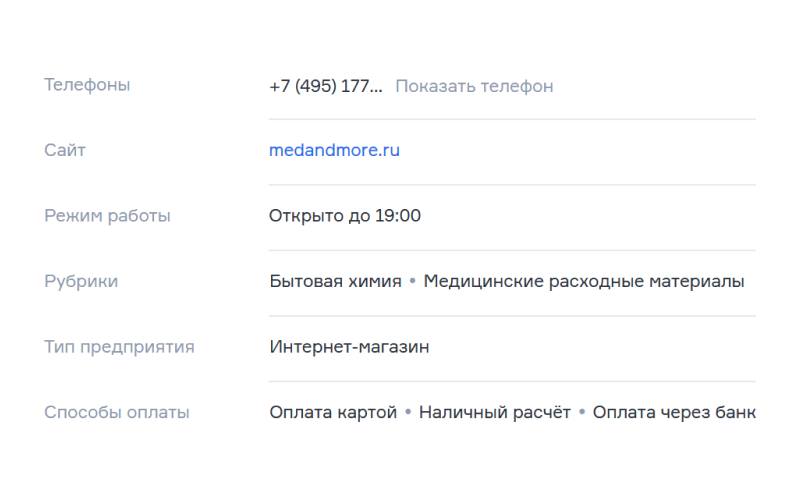Image resolution: width=800 pixels, height=500 pixels.
Task: Click the Интернет-магазин enterprise type
Action: 349,347
